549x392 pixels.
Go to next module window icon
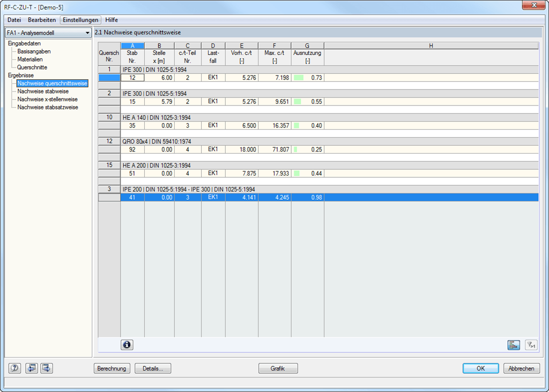coord(47,368)
